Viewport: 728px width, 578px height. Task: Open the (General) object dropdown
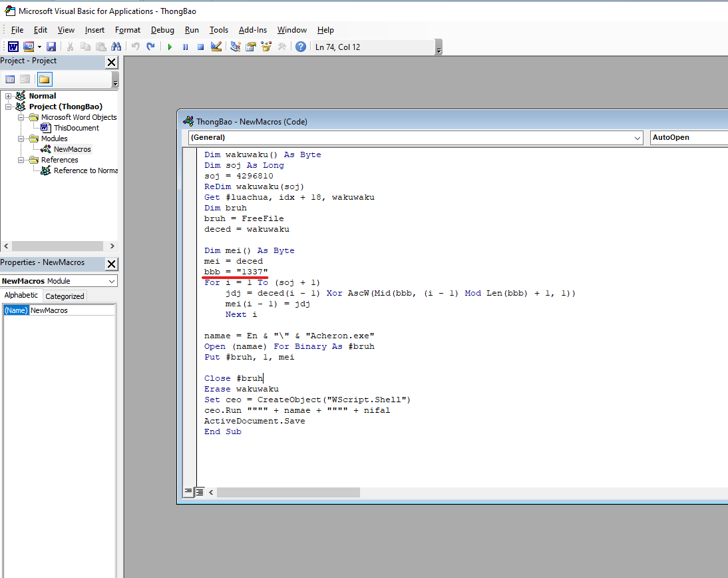tap(637, 138)
